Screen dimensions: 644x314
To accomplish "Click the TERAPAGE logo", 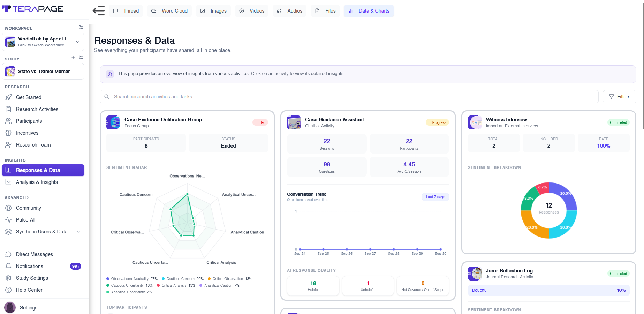I will pyautogui.click(x=33, y=9).
